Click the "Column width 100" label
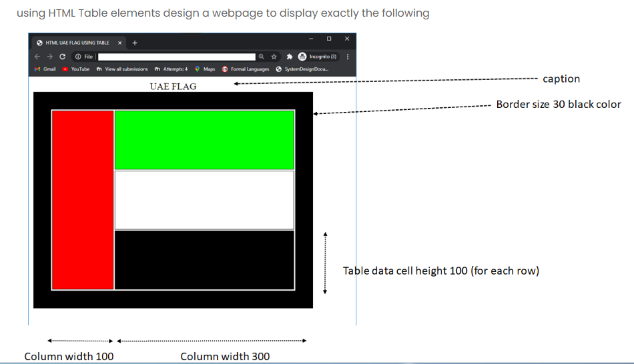 coord(69,356)
